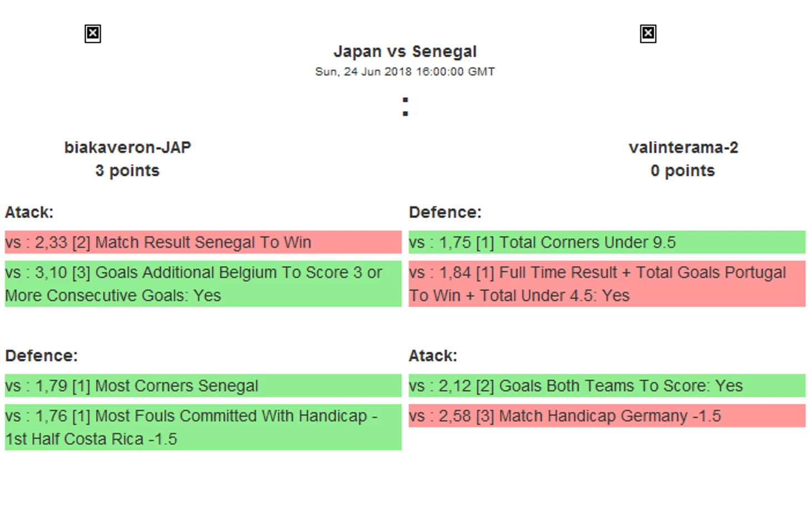This screenshot has height=532, width=810.
Task: Select the biakaveron-JAP team name
Action: click(128, 148)
